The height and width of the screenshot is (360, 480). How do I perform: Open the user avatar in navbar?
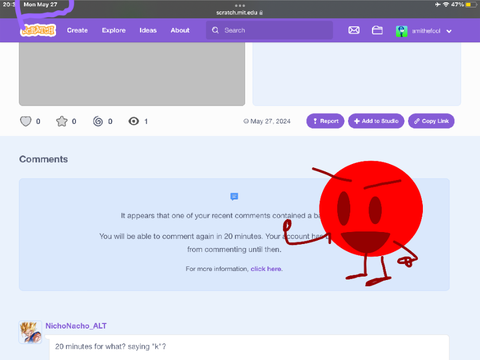(402, 31)
